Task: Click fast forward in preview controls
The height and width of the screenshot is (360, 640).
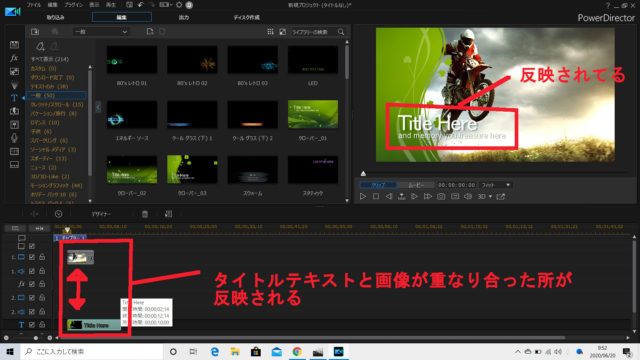Action: click(x=427, y=196)
